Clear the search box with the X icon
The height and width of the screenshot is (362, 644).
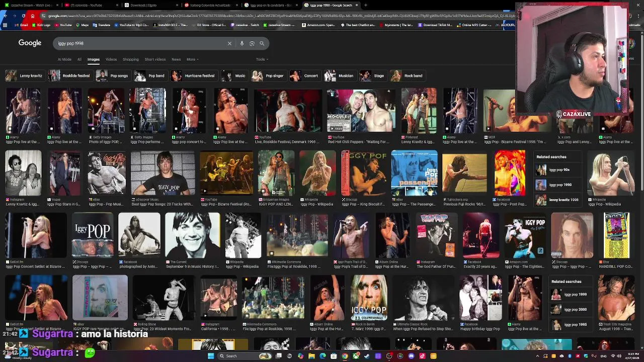(x=229, y=43)
